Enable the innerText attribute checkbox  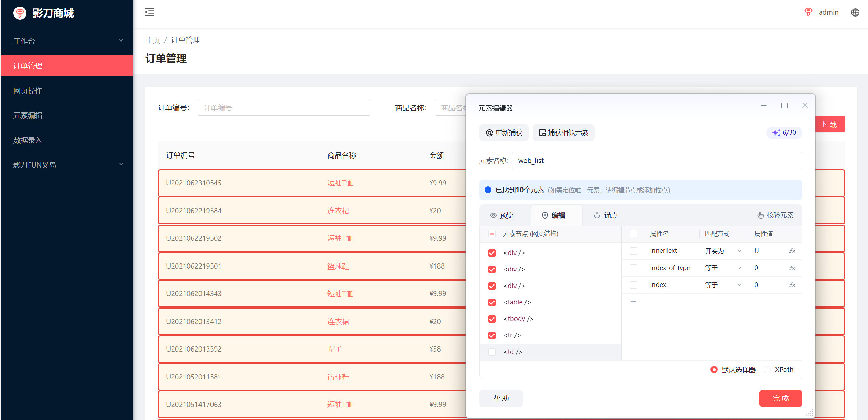633,251
